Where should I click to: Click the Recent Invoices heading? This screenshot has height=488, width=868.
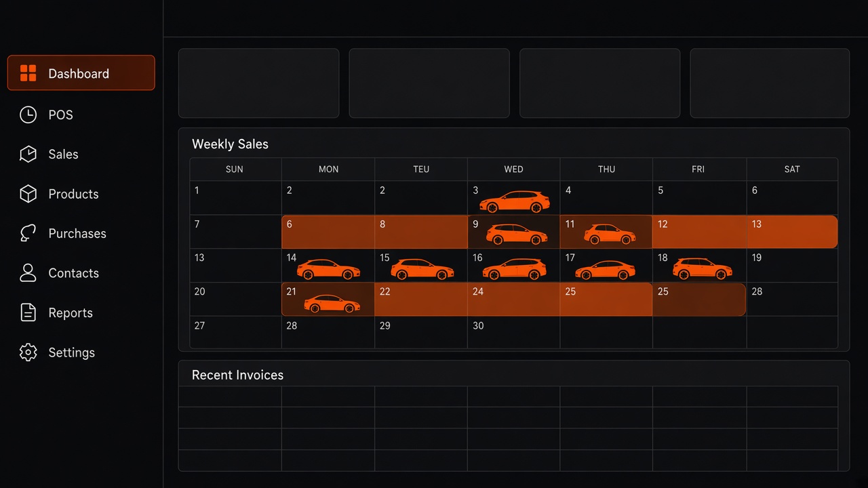pos(237,375)
